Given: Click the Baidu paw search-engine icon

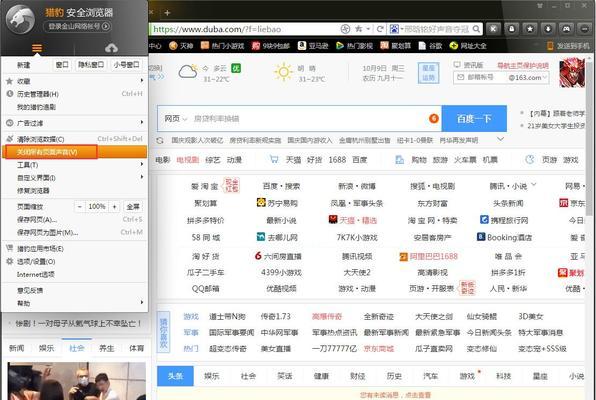Looking at the screenshot, I should point(394,29).
